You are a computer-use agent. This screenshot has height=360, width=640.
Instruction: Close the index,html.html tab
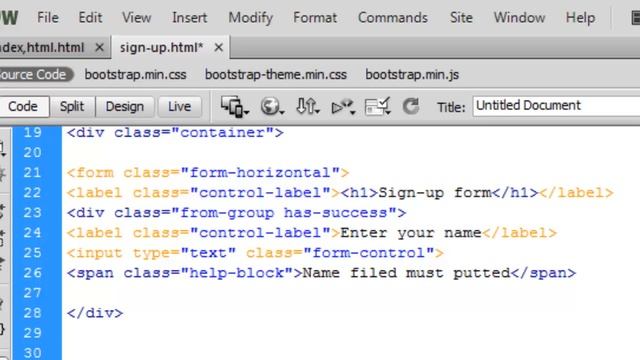[99, 48]
